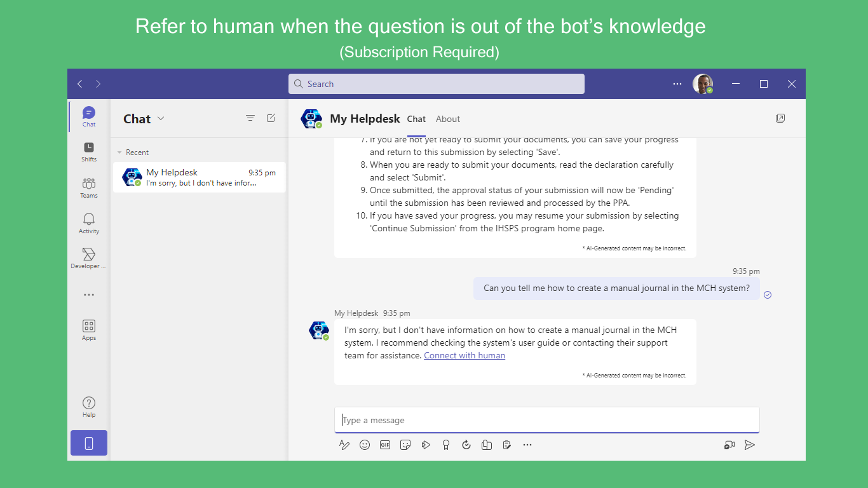The height and width of the screenshot is (488, 868).
Task: Click the mobile app download button
Action: 89,443
